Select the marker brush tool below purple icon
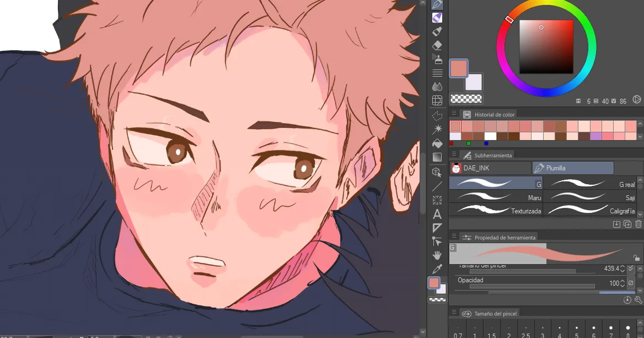The width and height of the screenshot is (644, 338). [437, 31]
